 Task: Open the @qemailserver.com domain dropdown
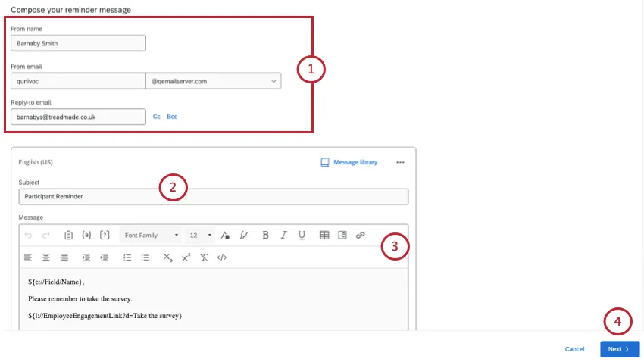coord(214,81)
